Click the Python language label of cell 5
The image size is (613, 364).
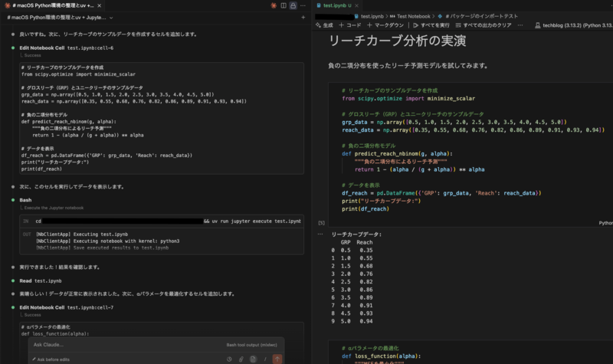[605, 223]
